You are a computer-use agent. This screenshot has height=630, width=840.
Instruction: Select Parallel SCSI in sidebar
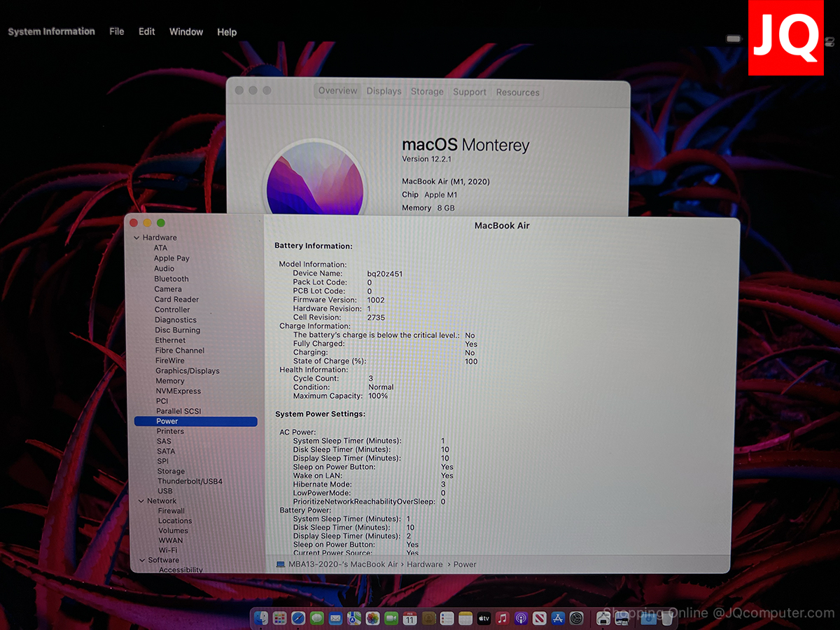(x=178, y=412)
